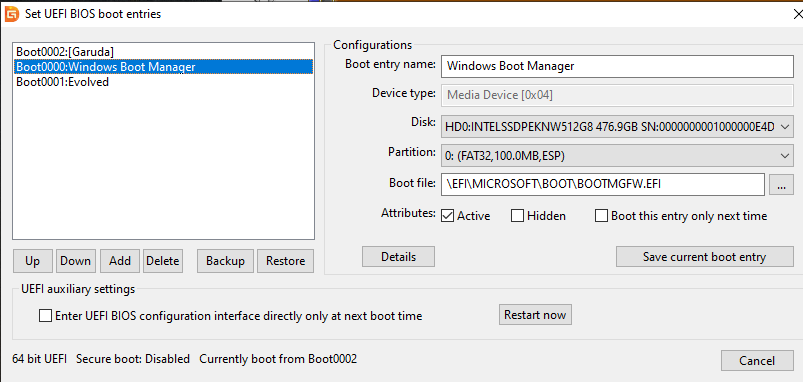Delete the selected boot entry
803x382 pixels.
(x=162, y=261)
